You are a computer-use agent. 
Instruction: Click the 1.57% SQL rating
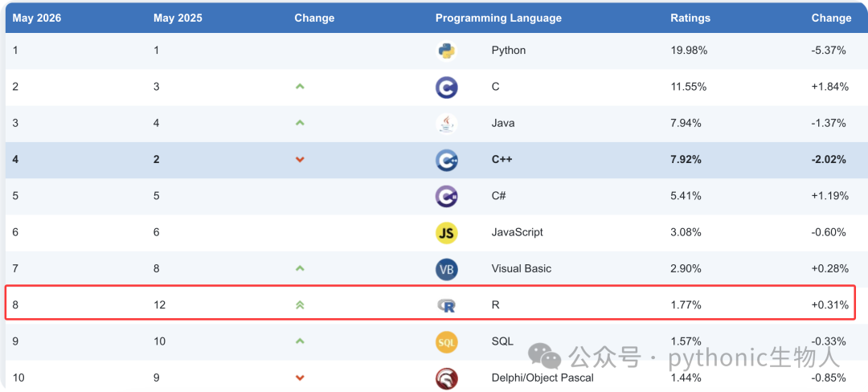coord(686,341)
